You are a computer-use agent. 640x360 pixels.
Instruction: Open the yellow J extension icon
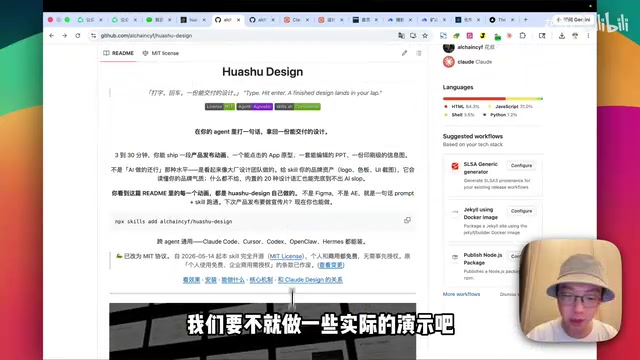[482, 36]
